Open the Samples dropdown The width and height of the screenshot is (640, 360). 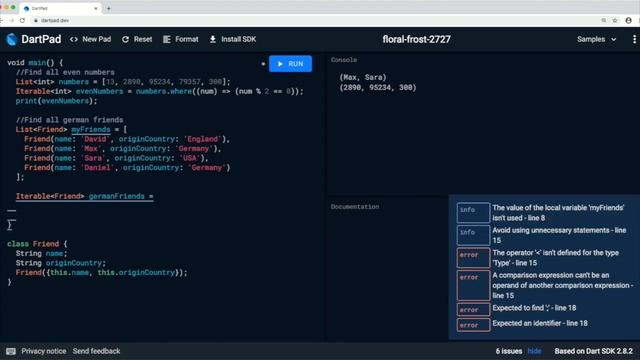(x=596, y=39)
